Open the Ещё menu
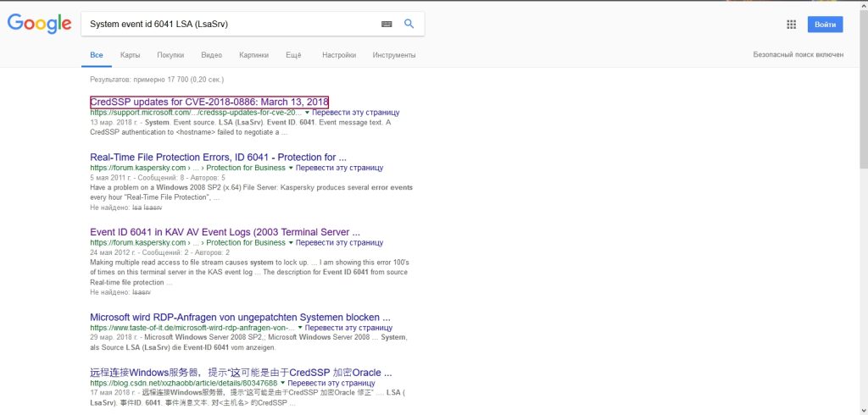The image size is (868, 415). [293, 55]
